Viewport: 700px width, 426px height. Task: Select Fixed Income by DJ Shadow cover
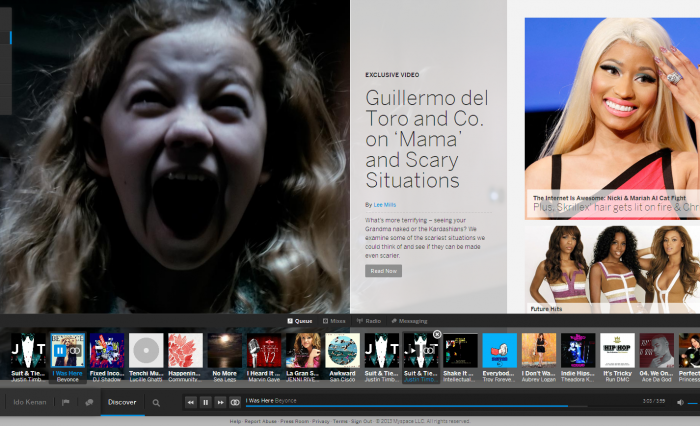tap(107, 351)
